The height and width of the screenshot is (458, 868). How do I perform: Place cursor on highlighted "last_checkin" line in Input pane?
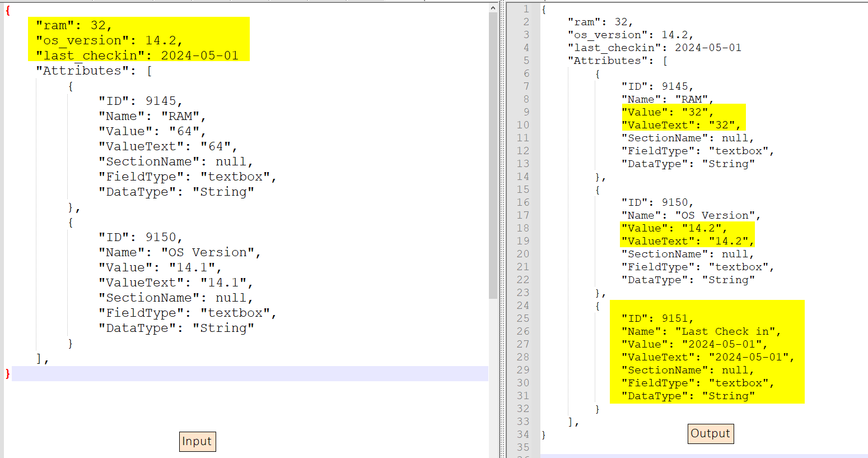(137, 55)
